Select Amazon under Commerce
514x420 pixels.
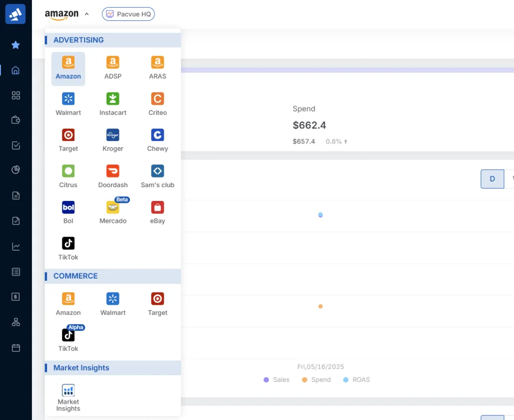[x=68, y=304]
